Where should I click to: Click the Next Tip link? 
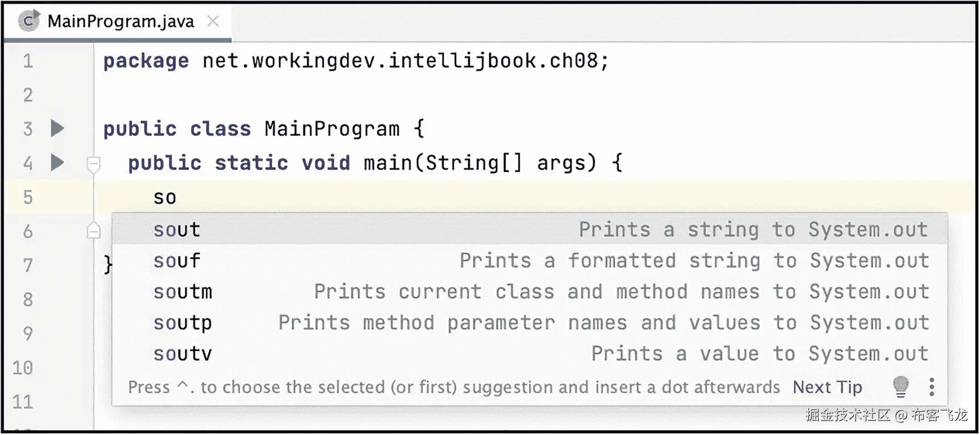click(x=827, y=387)
